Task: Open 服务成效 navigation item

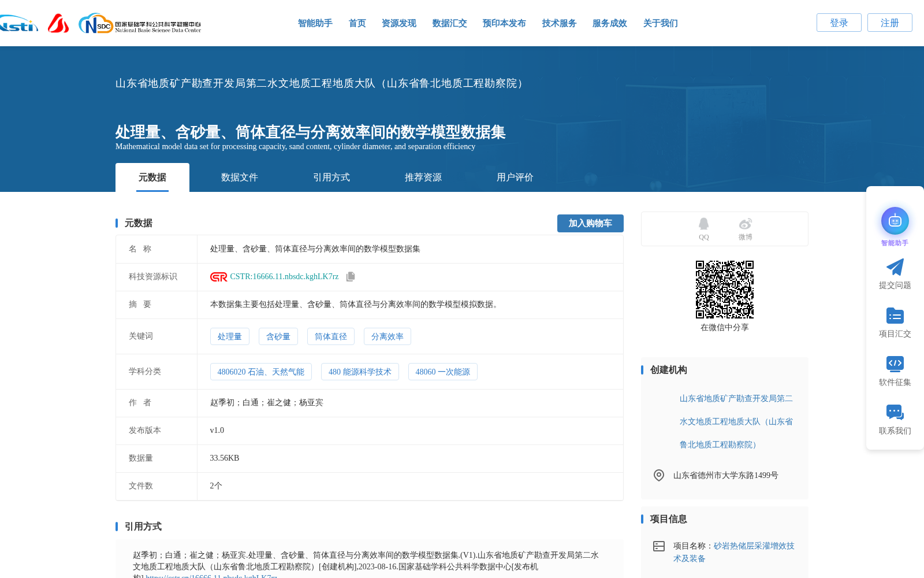Action: [x=609, y=23]
